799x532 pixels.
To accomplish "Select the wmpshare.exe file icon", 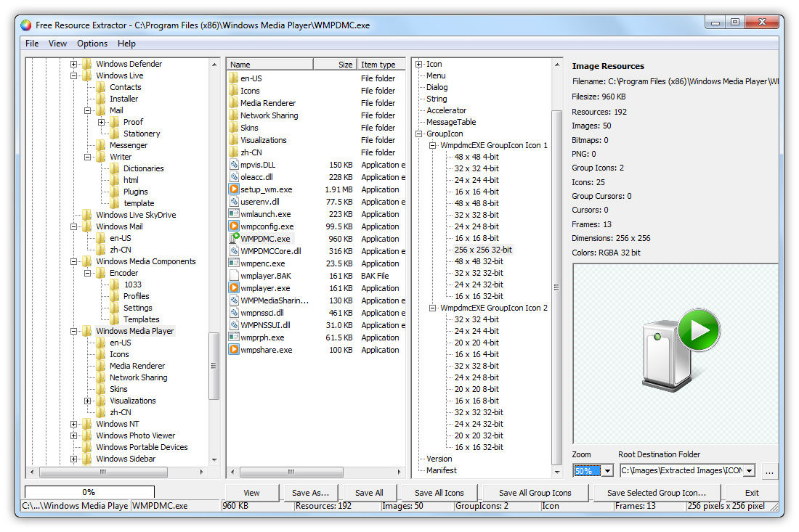I will (x=234, y=350).
